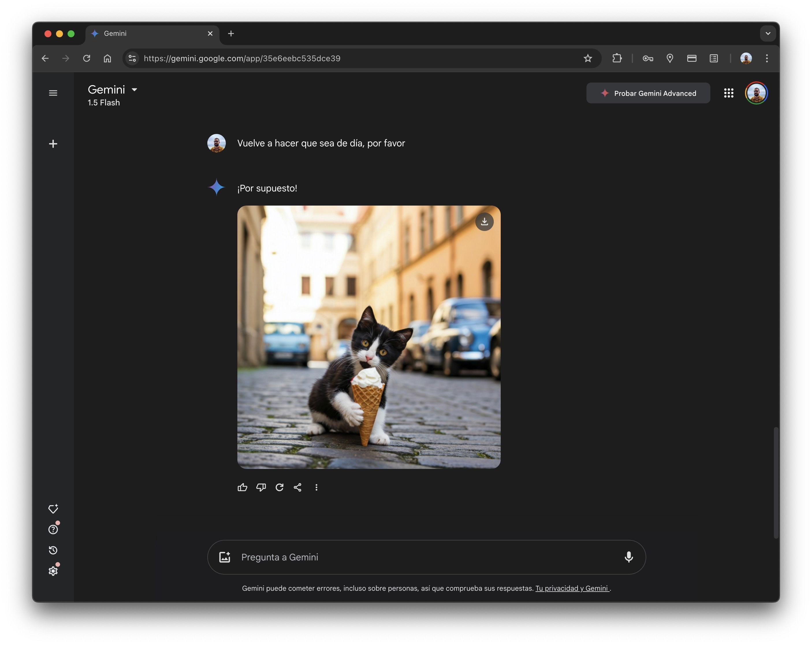Viewport: 812px width, 645px height.
Task: Regenerate the response with redo icon
Action: click(280, 488)
